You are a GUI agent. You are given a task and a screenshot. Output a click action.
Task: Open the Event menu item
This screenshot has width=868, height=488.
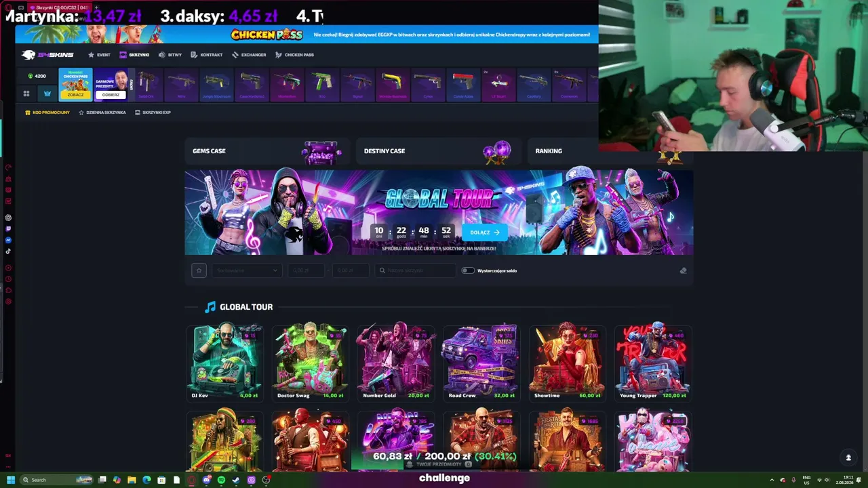coord(99,55)
